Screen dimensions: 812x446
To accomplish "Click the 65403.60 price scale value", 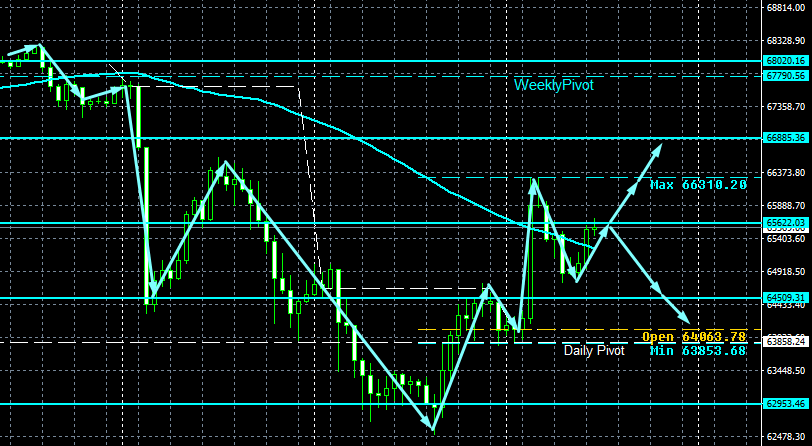I will point(786,239).
